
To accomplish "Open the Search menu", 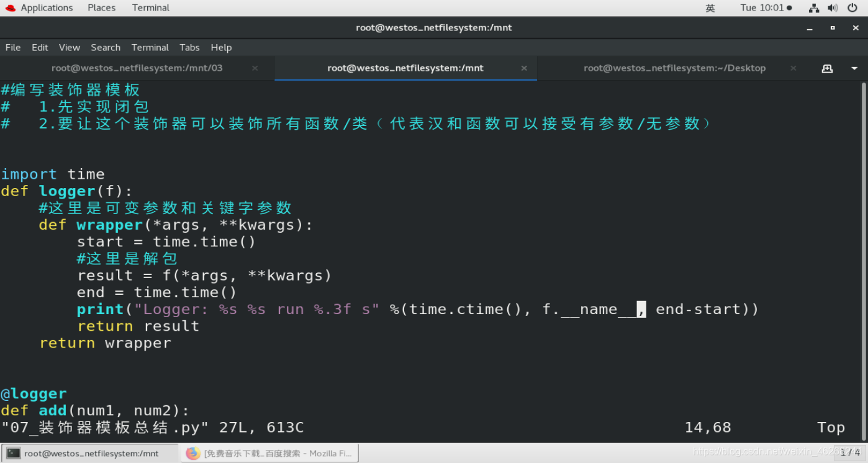I will click(x=106, y=47).
